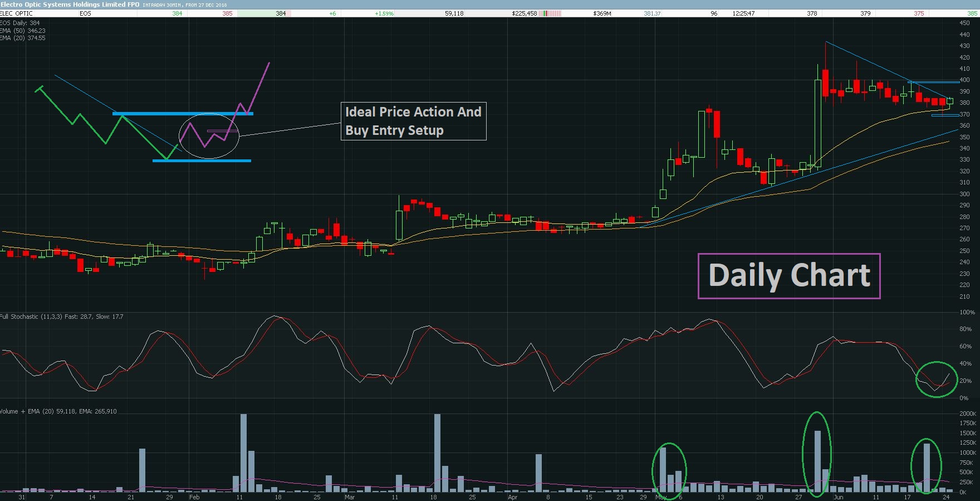Click the 'Volume + EMA (20)' indicator label
Screen dimensions: 980x501
(27, 411)
